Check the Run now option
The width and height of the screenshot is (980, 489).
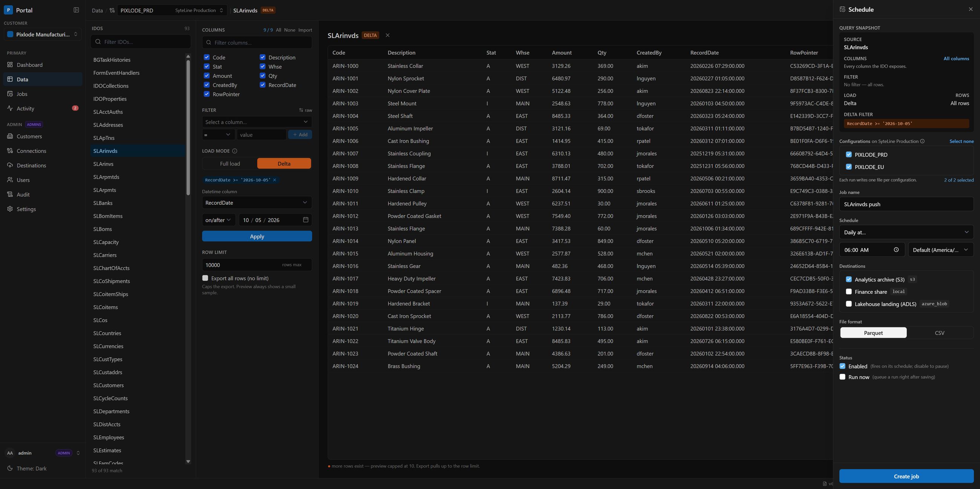click(x=842, y=377)
